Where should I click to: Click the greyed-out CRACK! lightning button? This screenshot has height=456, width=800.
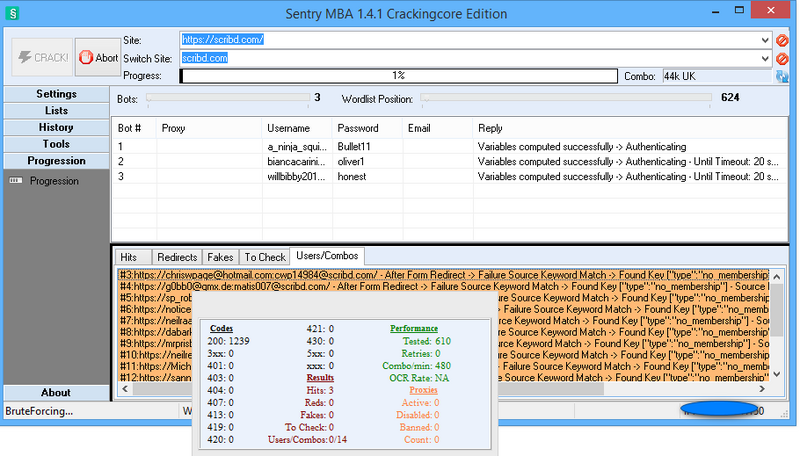pos(42,58)
